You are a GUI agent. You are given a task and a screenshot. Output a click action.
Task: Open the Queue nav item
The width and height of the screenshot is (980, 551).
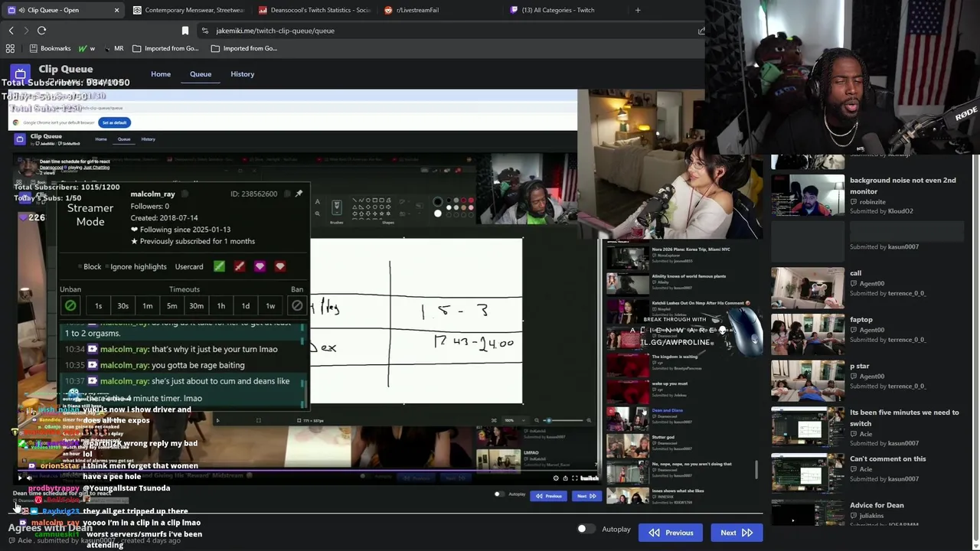click(201, 74)
